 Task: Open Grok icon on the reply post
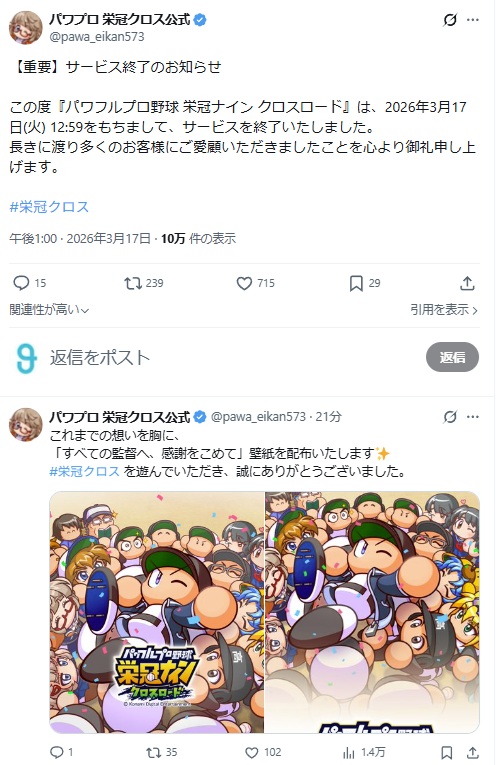[450, 417]
